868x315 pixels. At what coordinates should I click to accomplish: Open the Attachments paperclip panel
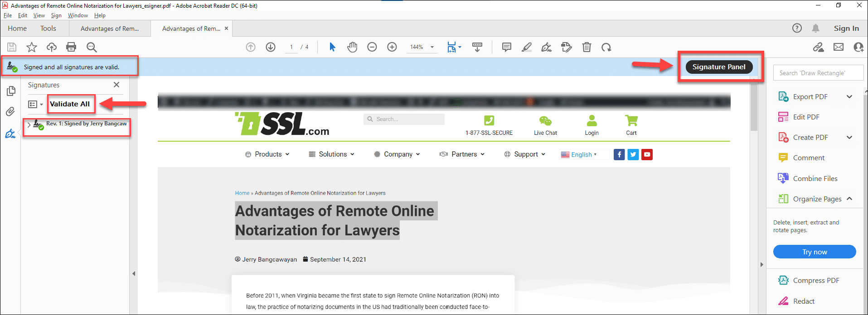(x=10, y=111)
